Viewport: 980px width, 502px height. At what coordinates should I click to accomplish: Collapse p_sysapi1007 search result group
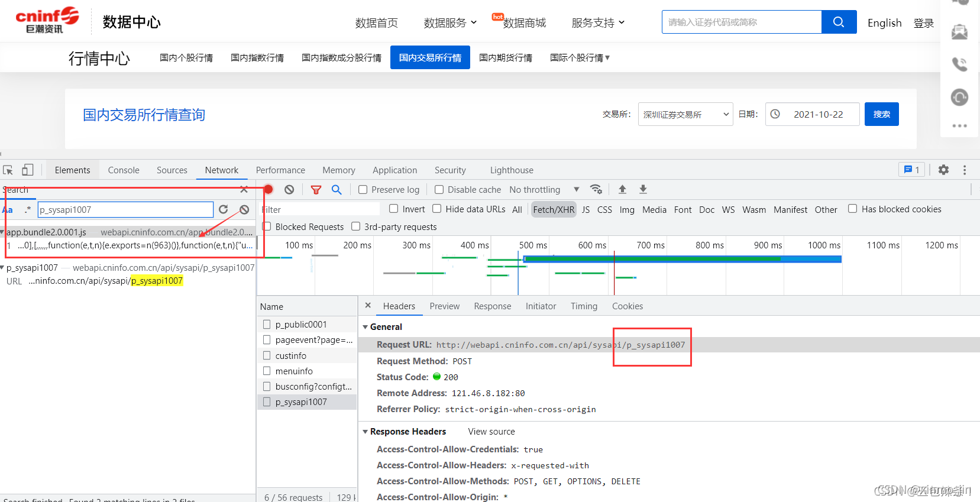click(2, 268)
